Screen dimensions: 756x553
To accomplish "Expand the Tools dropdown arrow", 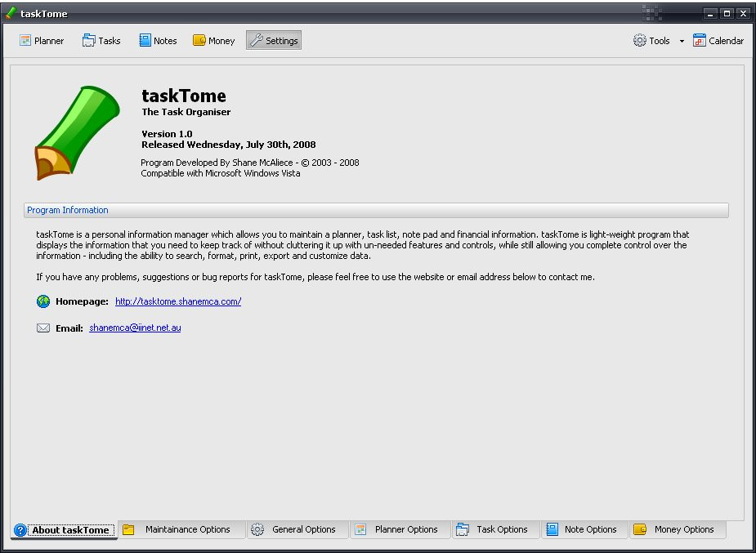I will coord(682,41).
